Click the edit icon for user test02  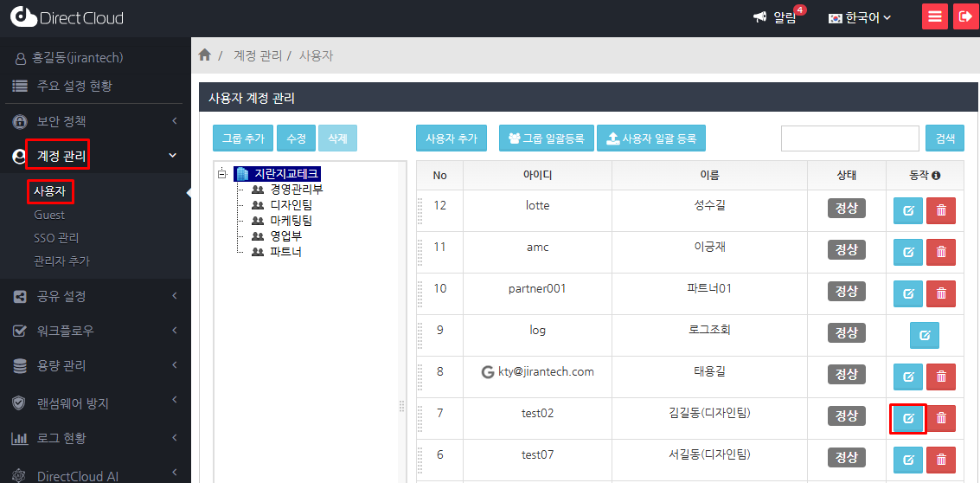[908, 419]
